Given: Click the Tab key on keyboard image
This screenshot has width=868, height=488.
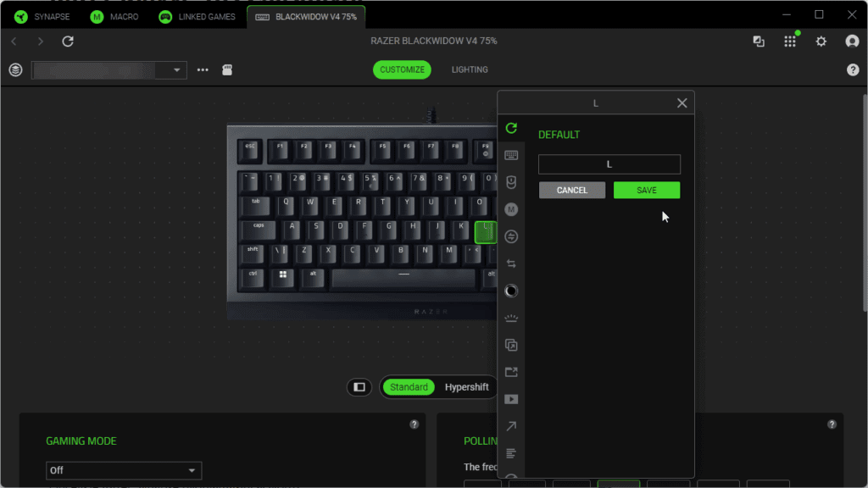Looking at the screenshot, I should tap(255, 206).
